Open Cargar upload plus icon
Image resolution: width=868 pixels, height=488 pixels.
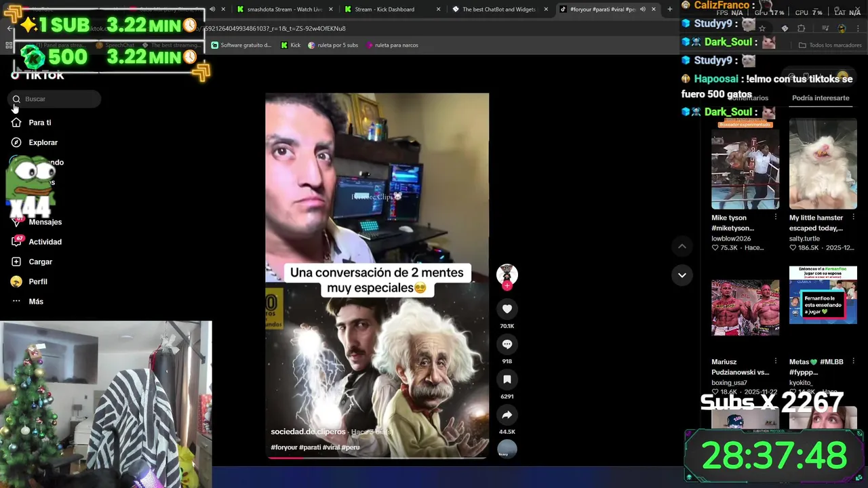click(16, 262)
